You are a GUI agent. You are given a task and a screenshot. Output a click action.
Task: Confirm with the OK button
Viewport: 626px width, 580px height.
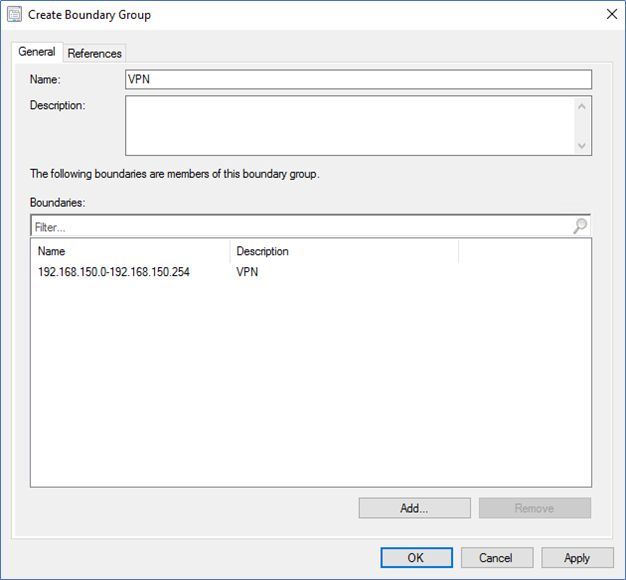pos(416,558)
